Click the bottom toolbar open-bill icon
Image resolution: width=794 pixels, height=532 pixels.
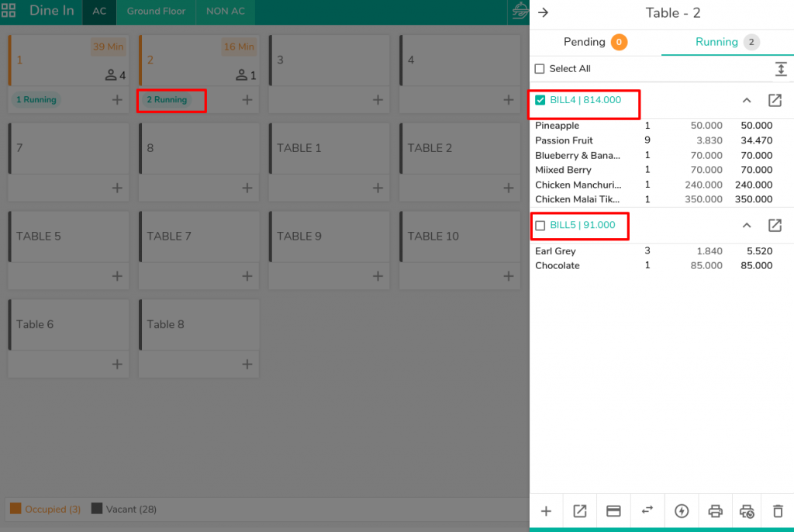pos(580,511)
